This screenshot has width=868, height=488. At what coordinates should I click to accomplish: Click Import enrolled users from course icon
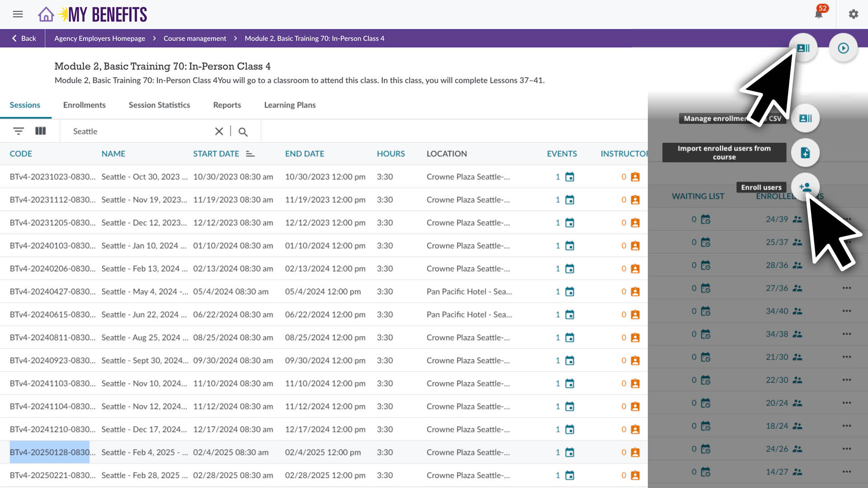tap(805, 153)
